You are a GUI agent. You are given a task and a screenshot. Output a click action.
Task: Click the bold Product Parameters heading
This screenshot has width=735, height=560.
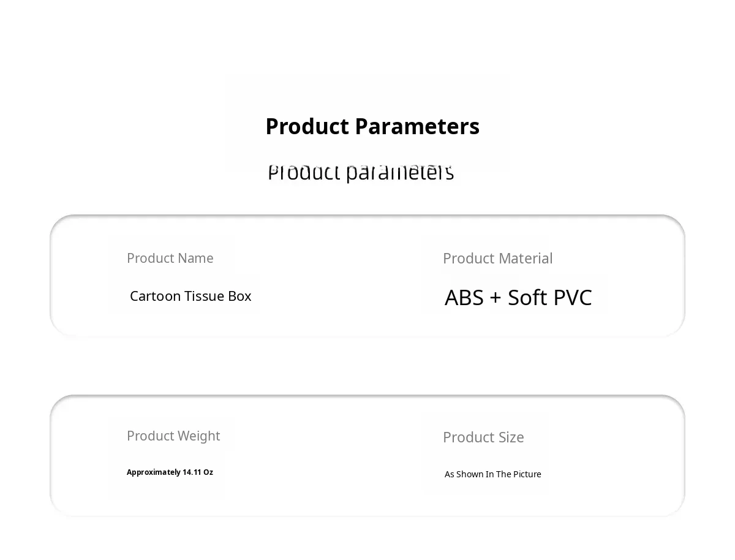(x=372, y=126)
